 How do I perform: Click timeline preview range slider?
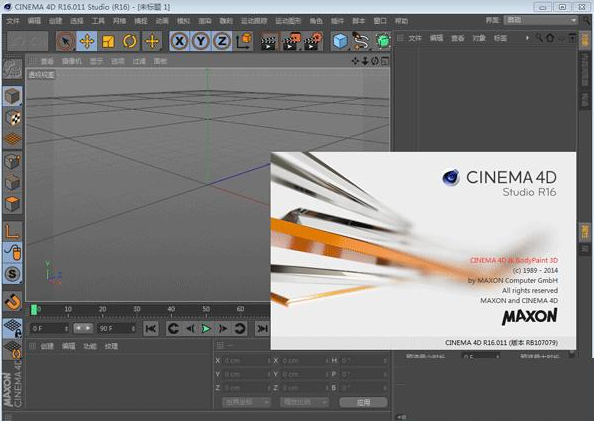[x=83, y=328]
